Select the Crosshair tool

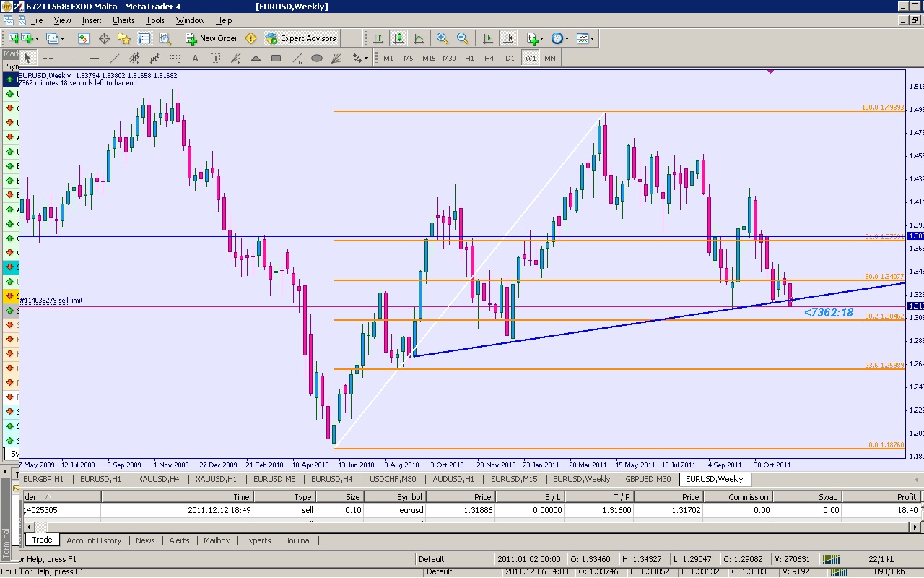48,58
